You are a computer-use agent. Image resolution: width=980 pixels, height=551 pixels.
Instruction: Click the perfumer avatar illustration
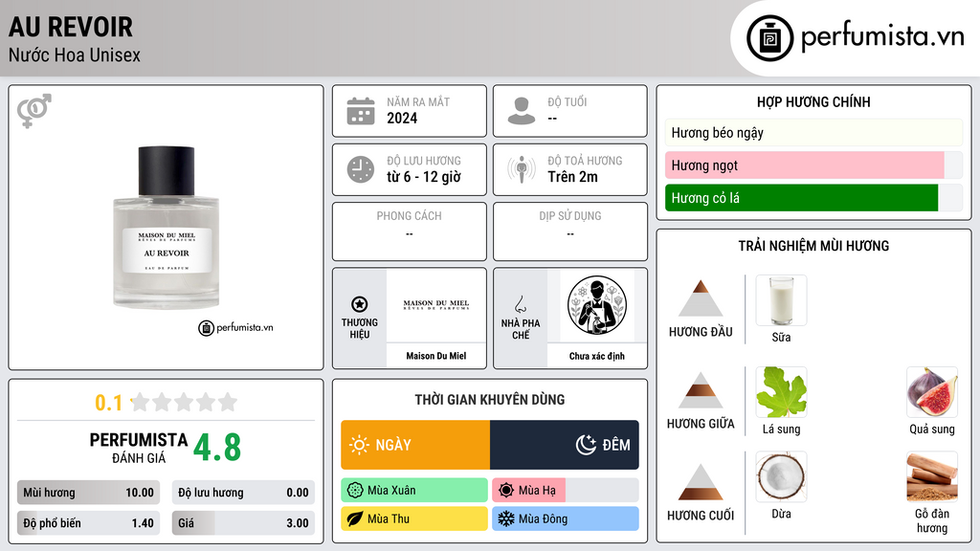[x=597, y=305]
